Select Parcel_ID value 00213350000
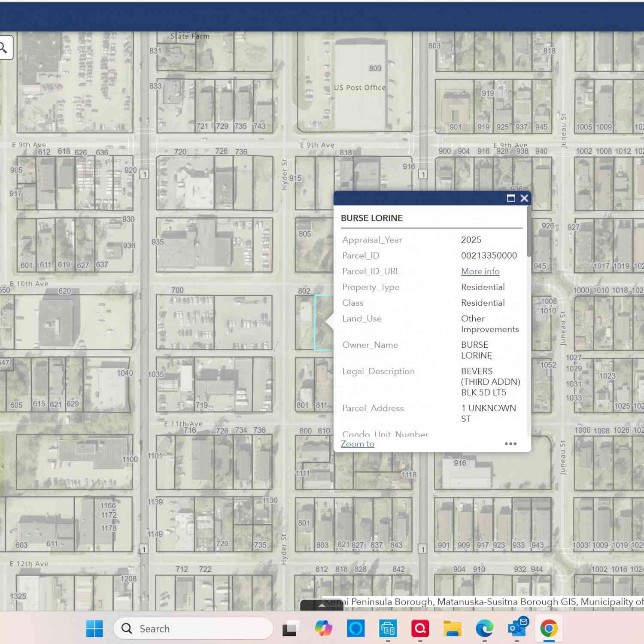The width and height of the screenshot is (644, 644). 489,255
